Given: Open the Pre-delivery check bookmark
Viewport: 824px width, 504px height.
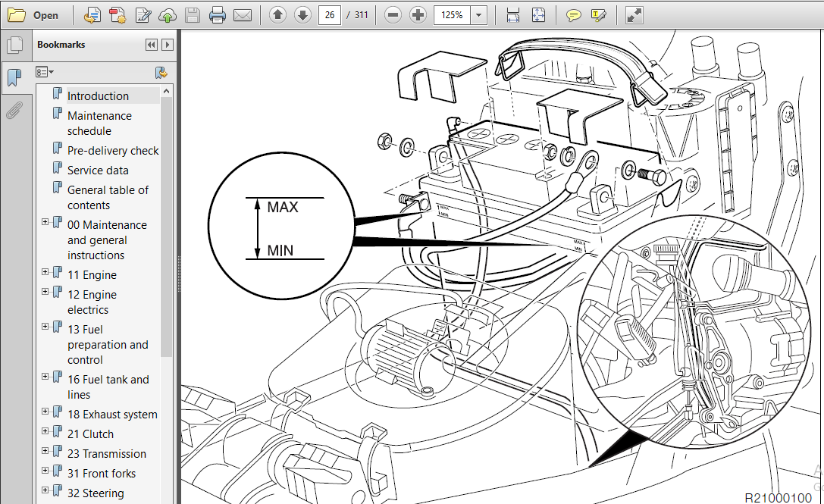Looking at the screenshot, I should pos(113,151).
